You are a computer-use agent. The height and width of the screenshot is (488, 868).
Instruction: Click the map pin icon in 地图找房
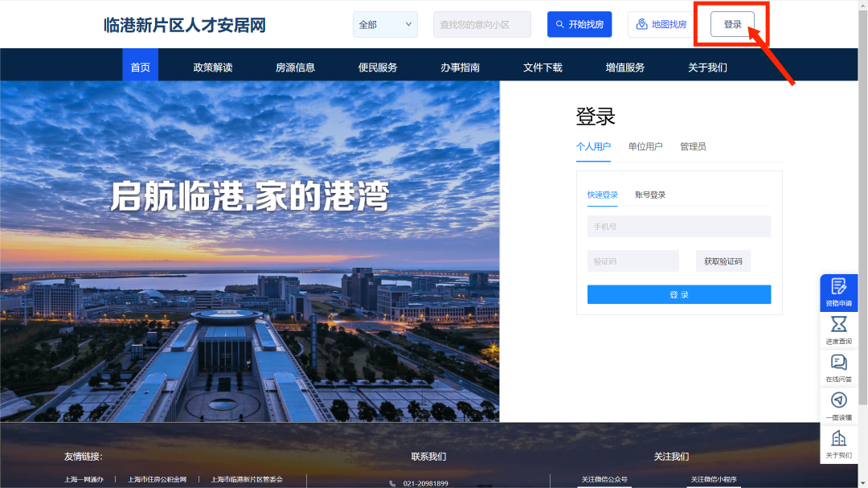point(641,24)
